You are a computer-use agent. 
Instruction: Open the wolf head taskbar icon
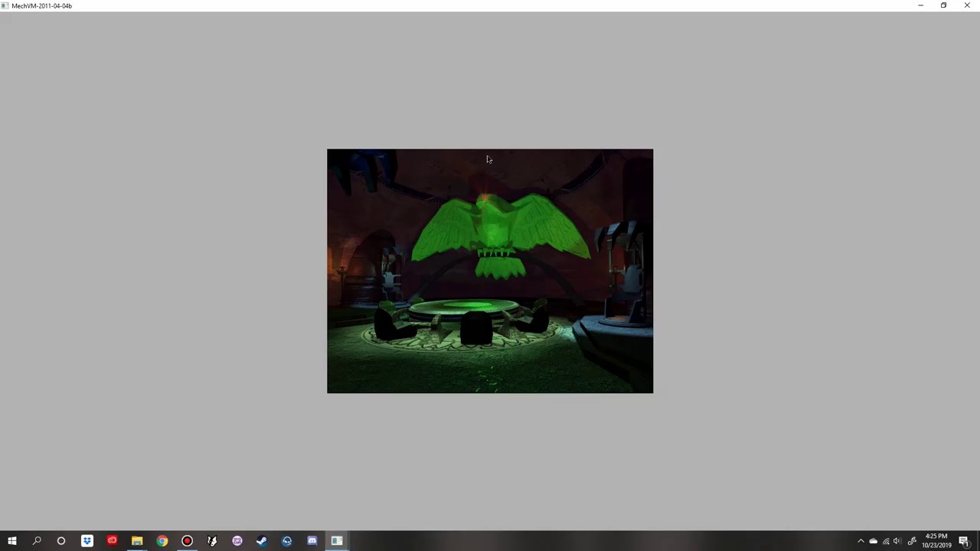(212, 541)
